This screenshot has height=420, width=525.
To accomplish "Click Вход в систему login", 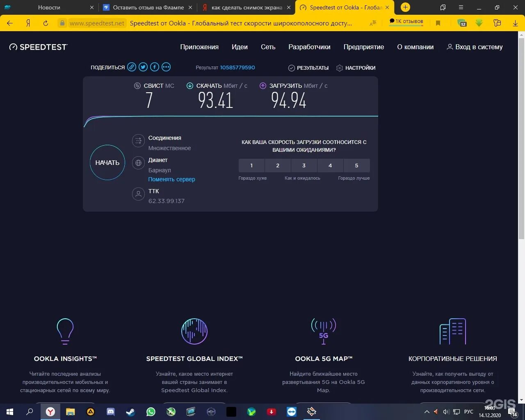I will tap(475, 47).
